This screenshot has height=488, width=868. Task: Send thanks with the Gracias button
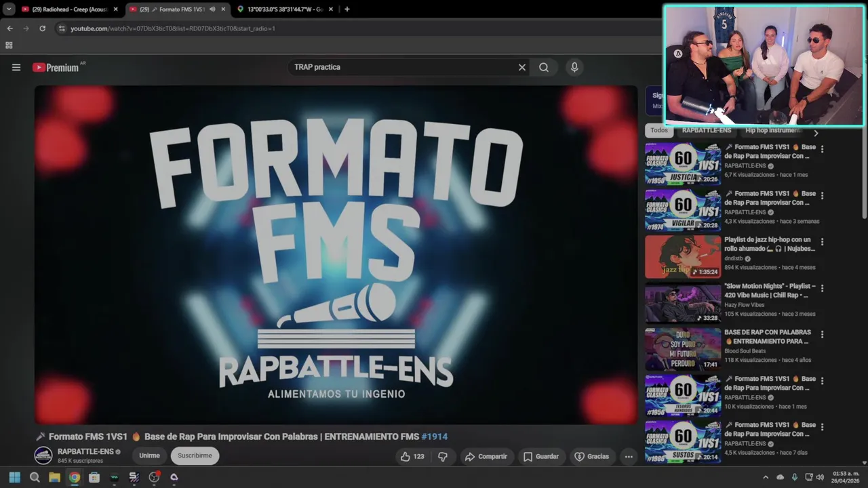592,456
